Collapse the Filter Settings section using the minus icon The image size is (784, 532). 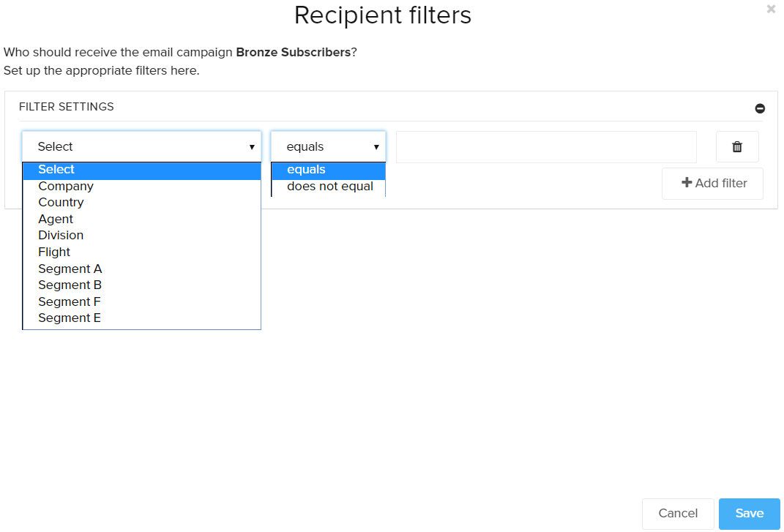760,108
